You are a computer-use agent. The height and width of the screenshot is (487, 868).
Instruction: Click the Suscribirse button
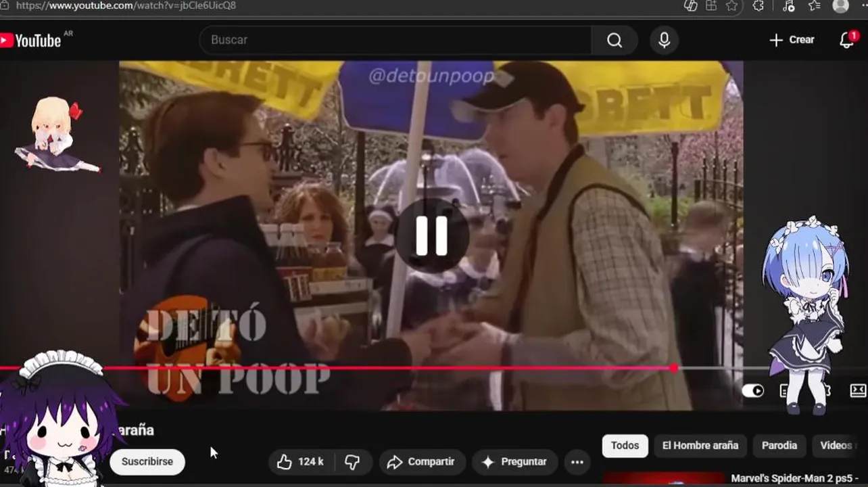(x=147, y=462)
